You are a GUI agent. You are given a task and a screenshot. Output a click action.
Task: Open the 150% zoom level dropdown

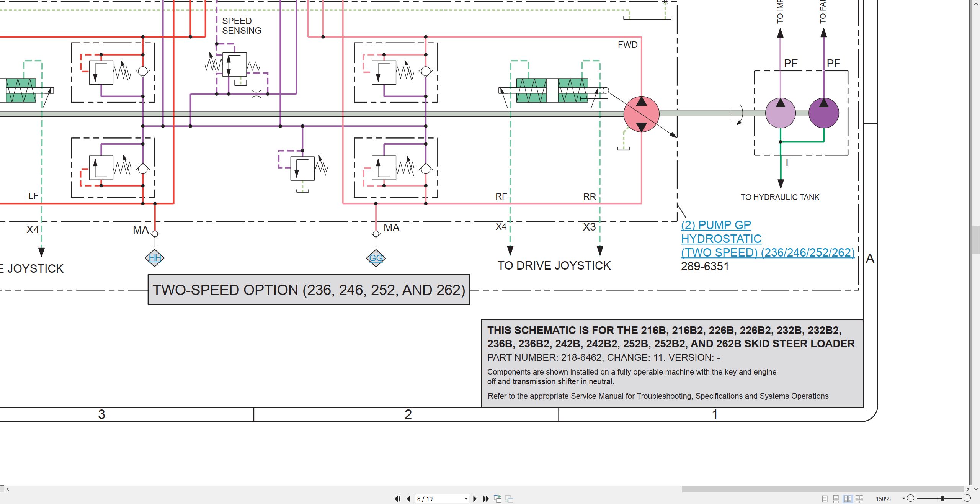pos(903,499)
